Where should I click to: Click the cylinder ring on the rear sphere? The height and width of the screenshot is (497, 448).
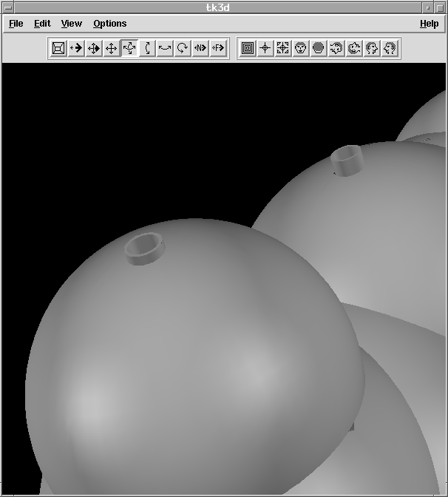347,160
